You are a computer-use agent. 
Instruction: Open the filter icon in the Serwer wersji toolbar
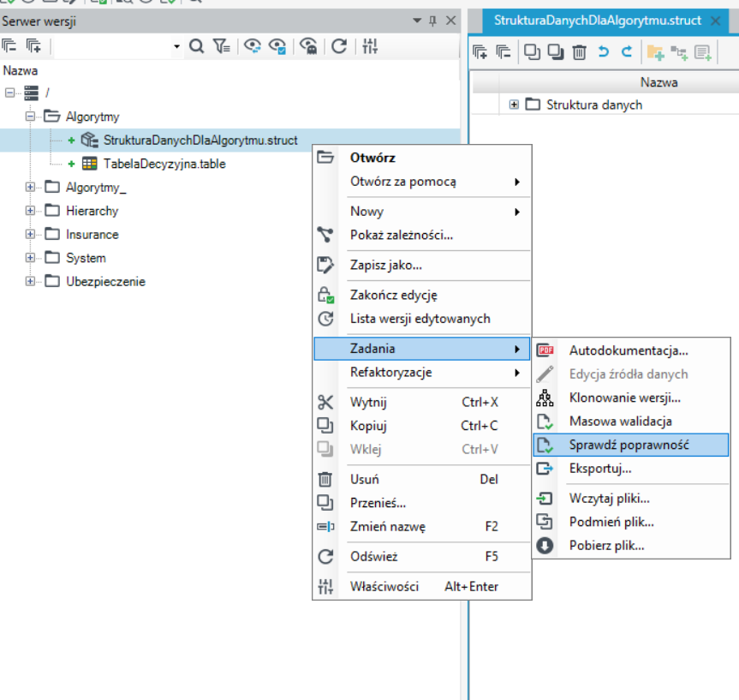[x=221, y=46]
